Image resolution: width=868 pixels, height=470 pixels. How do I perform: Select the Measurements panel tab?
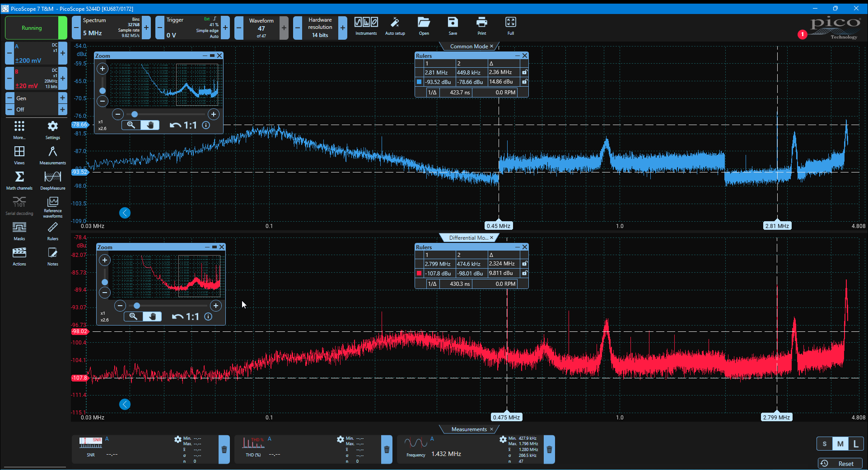(469, 429)
